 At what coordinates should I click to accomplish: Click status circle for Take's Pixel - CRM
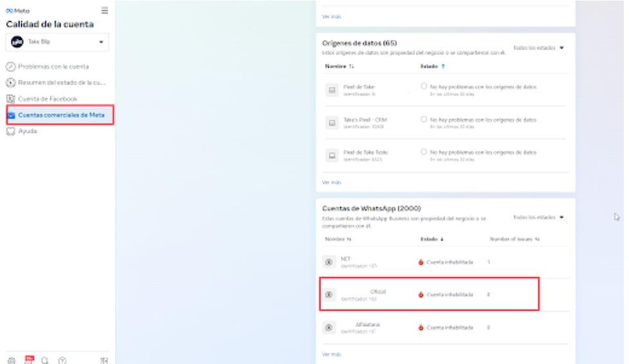tap(423, 119)
